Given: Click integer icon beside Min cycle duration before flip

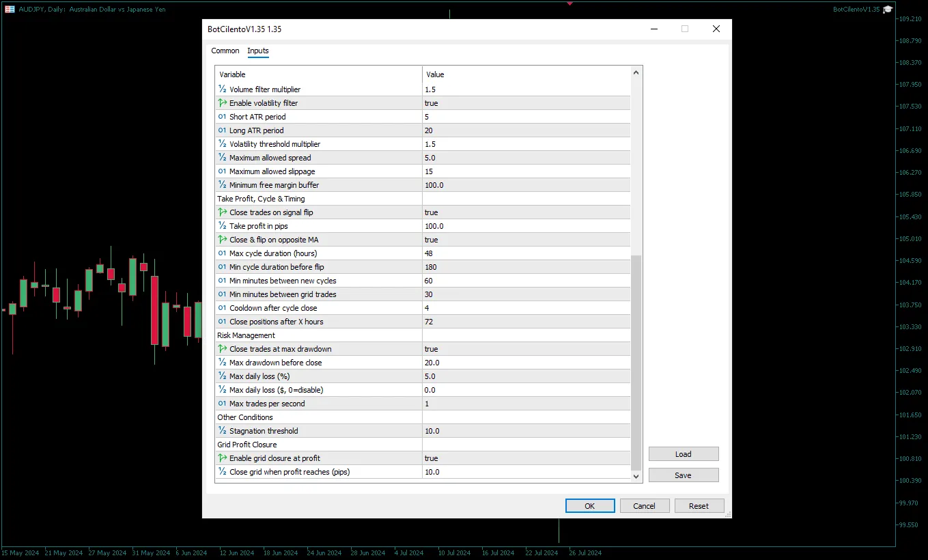Looking at the screenshot, I should (x=222, y=267).
